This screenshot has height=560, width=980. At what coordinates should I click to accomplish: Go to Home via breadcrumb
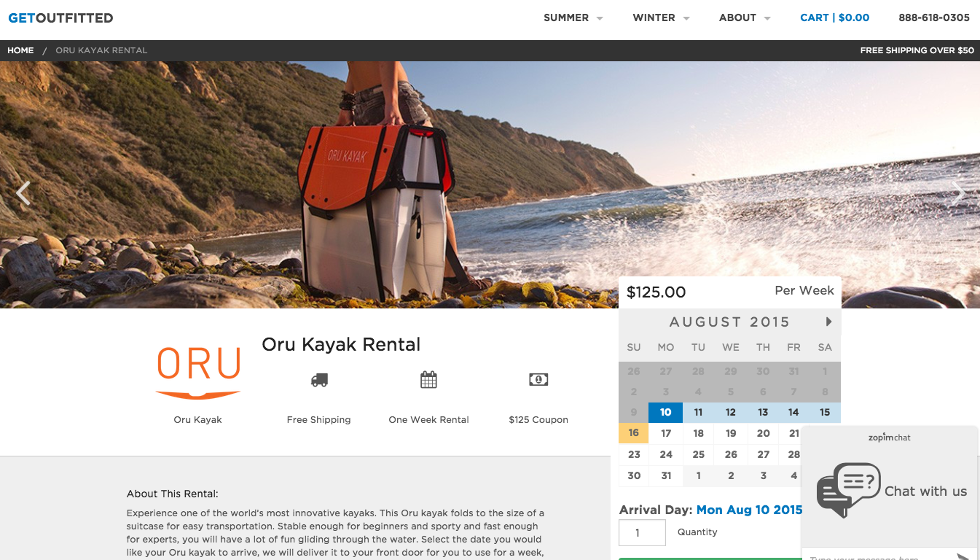pyautogui.click(x=20, y=50)
